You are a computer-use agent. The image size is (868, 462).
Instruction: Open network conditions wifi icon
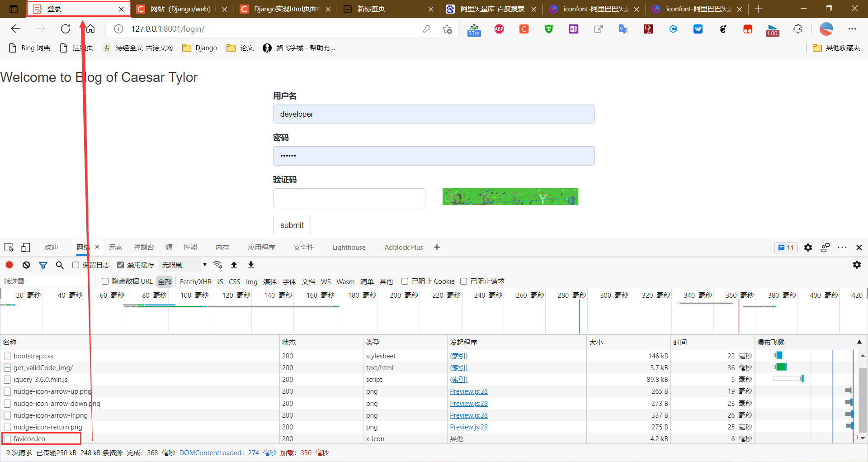click(x=217, y=265)
